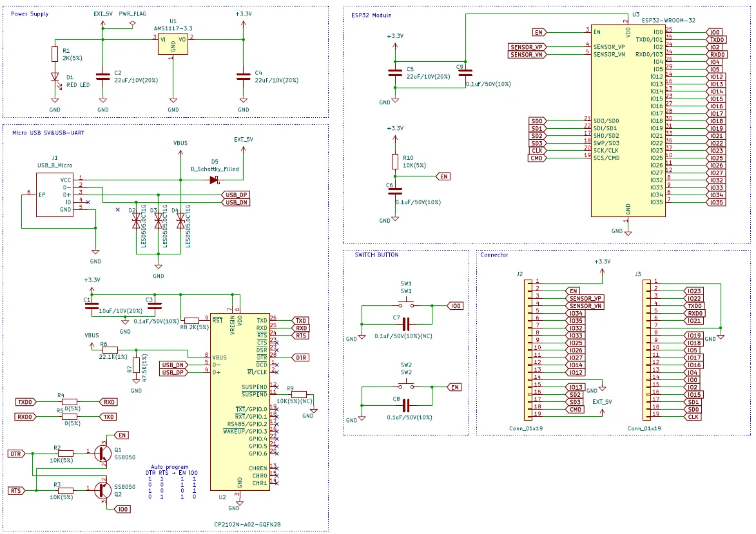This screenshot has height=534, width=756.
Task: Select resistor R6 22.1K symbol
Action: click(x=110, y=350)
